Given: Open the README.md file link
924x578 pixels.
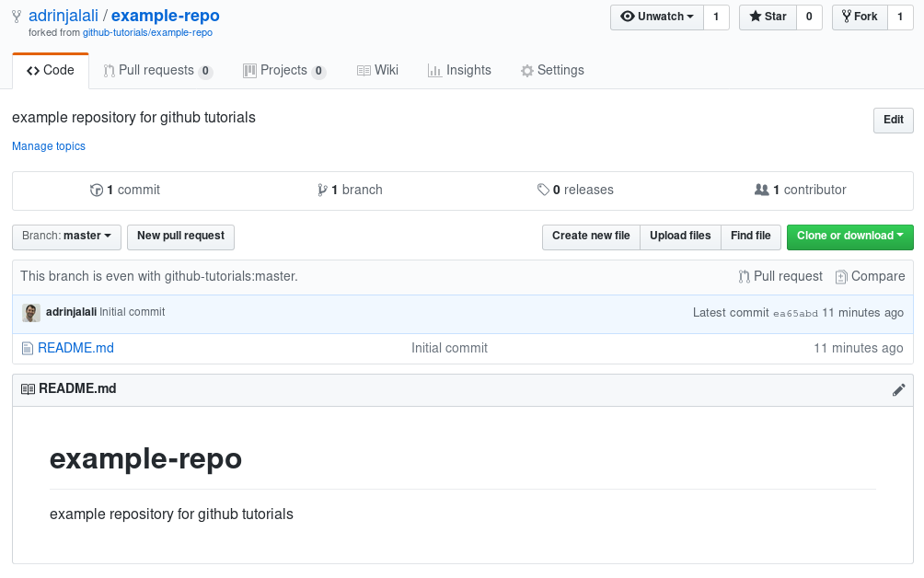Looking at the screenshot, I should click(76, 348).
